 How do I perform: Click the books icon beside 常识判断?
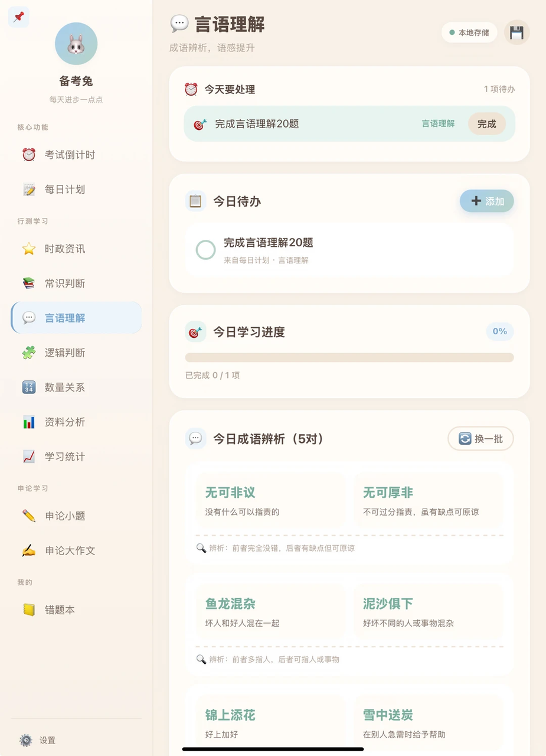[29, 283]
